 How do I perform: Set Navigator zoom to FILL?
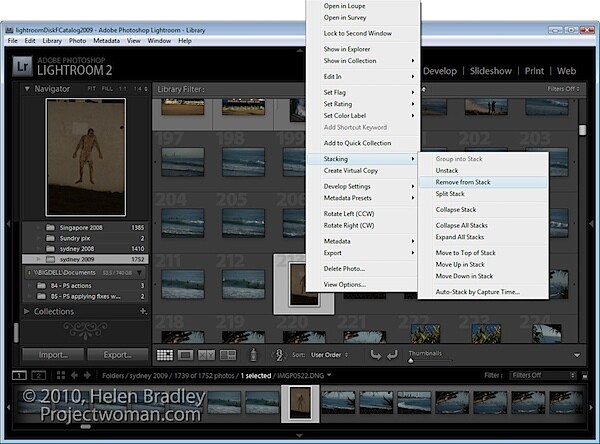coord(107,89)
